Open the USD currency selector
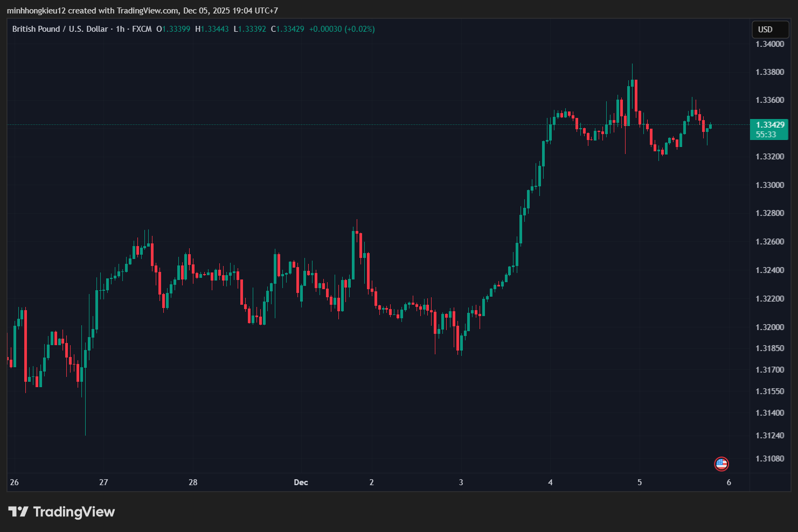 click(x=769, y=30)
